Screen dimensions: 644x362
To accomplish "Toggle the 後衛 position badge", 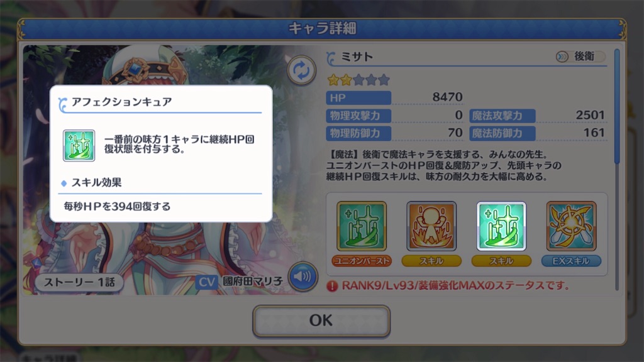I will click(580, 56).
